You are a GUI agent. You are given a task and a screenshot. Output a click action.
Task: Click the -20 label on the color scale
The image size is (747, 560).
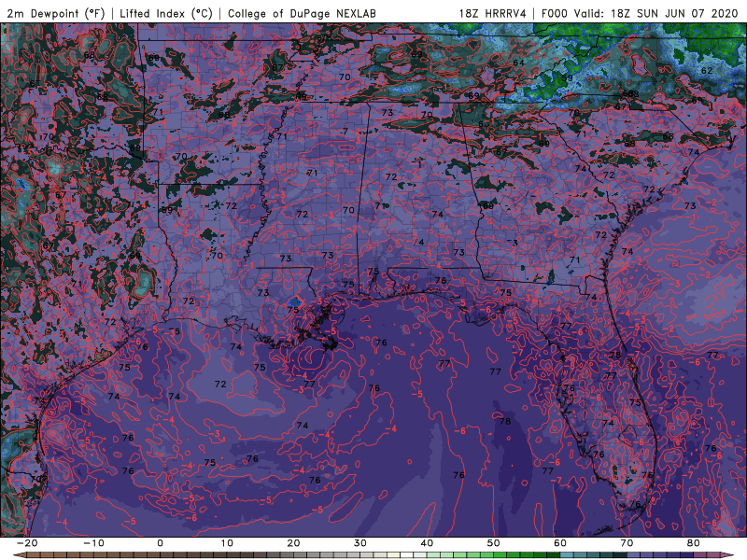tap(27, 543)
